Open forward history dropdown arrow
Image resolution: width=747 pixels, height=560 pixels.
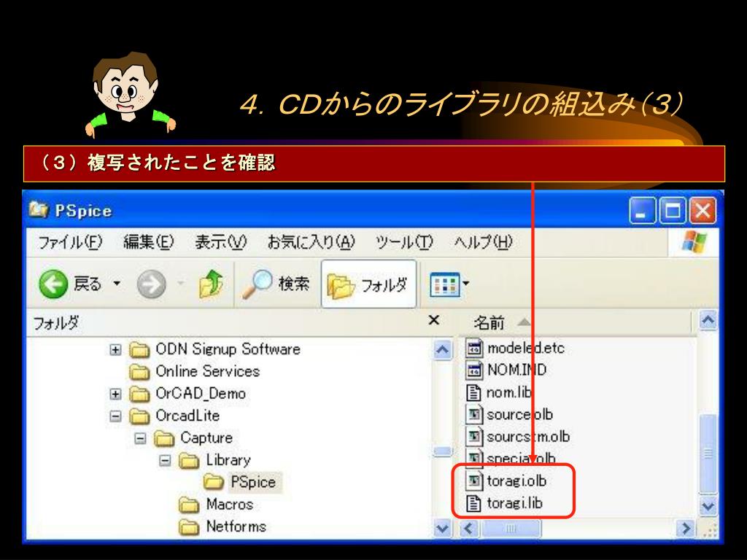point(181,284)
